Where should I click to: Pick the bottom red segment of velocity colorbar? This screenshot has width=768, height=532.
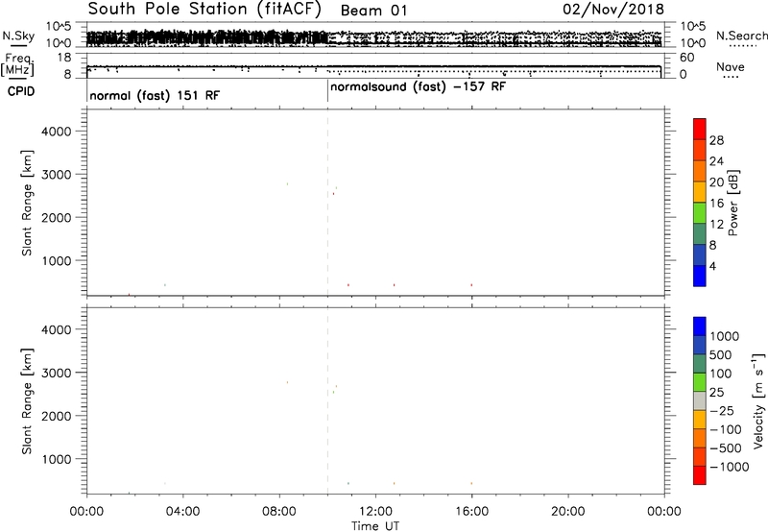click(700, 475)
